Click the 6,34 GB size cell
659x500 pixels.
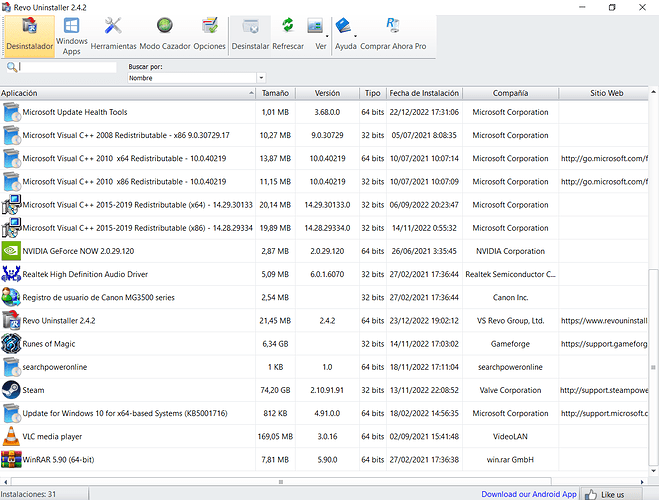point(275,344)
